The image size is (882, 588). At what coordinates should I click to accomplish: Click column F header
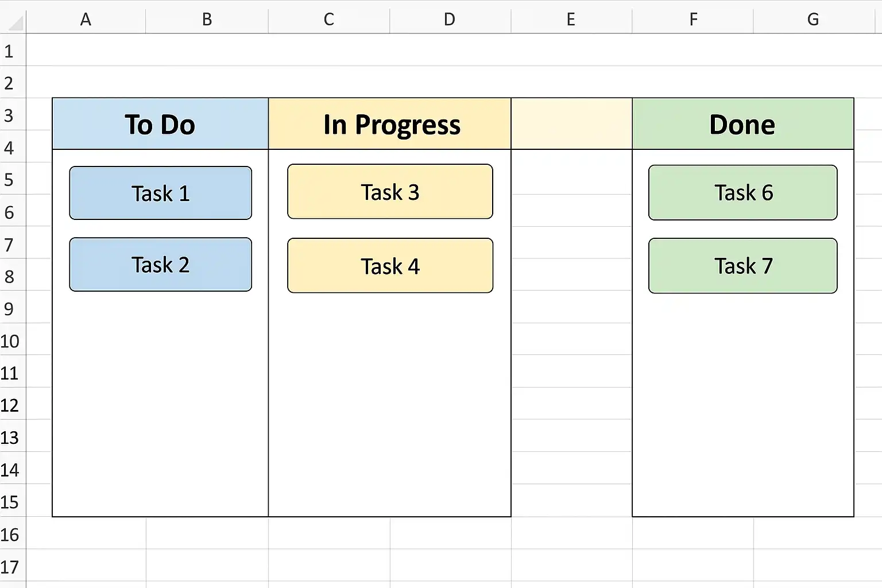coord(693,20)
